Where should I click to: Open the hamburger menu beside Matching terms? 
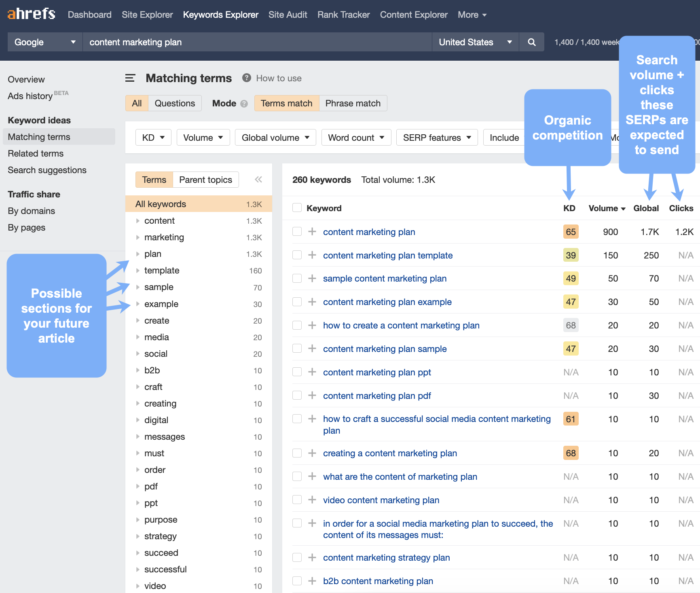[x=130, y=78]
